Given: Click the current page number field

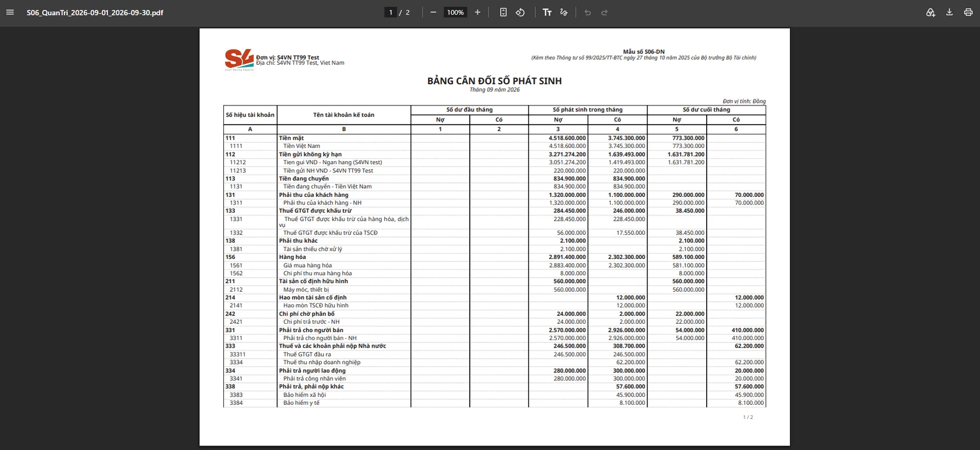Looking at the screenshot, I should 390,13.
